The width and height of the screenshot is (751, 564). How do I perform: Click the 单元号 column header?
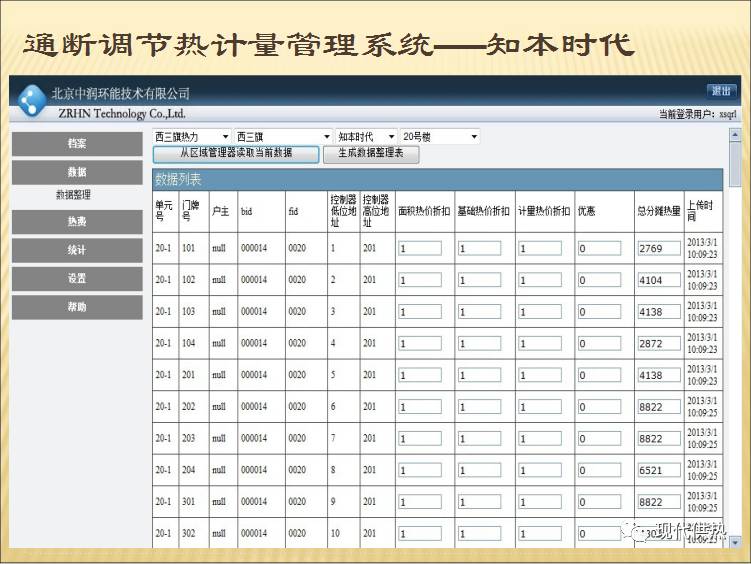tap(165, 211)
